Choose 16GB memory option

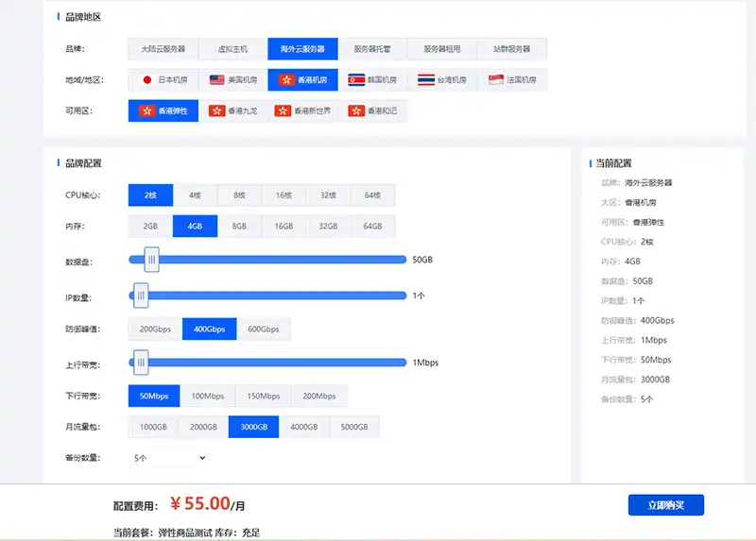tap(284, 227)
